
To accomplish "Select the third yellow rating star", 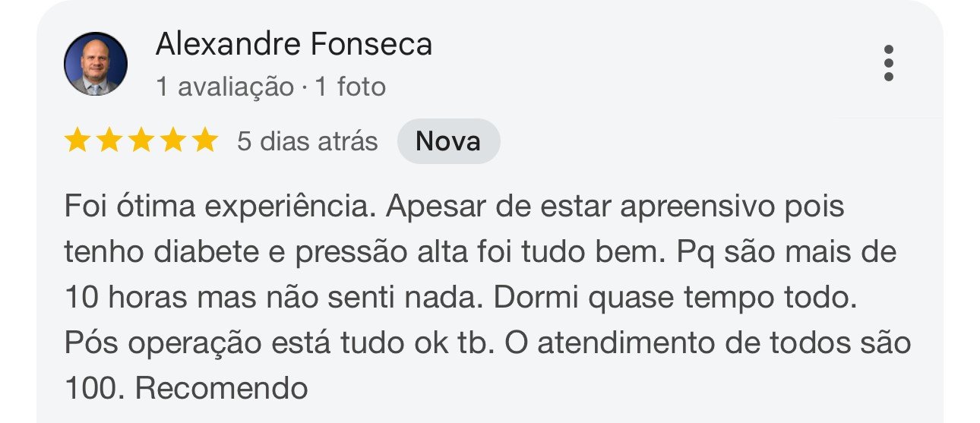I will (141, 141).
